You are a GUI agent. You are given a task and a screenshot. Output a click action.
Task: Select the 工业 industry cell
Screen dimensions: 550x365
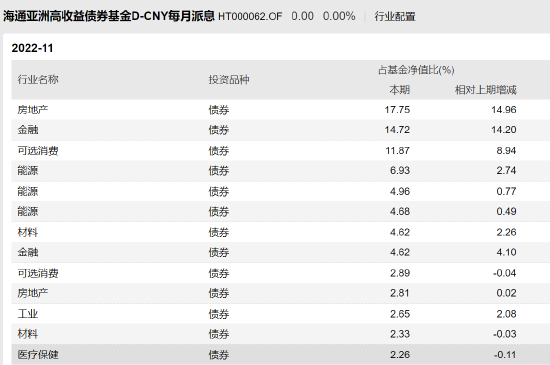click(28, 314)
